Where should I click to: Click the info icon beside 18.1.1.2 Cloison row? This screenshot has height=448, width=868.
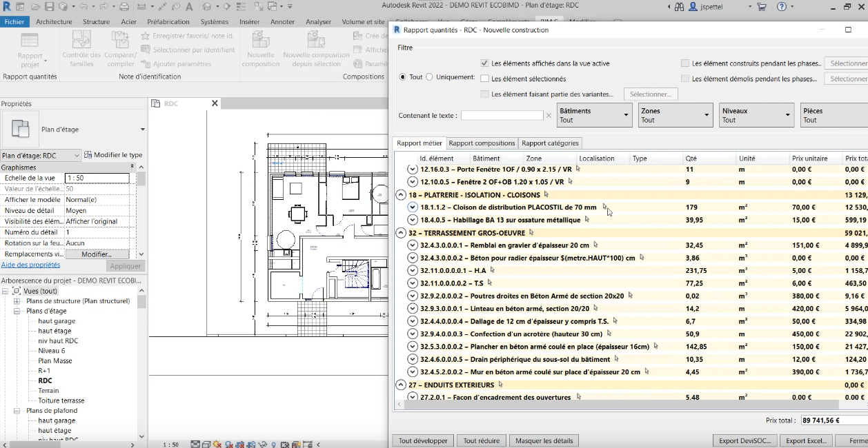pyautogui.click(x=605, y=206)
